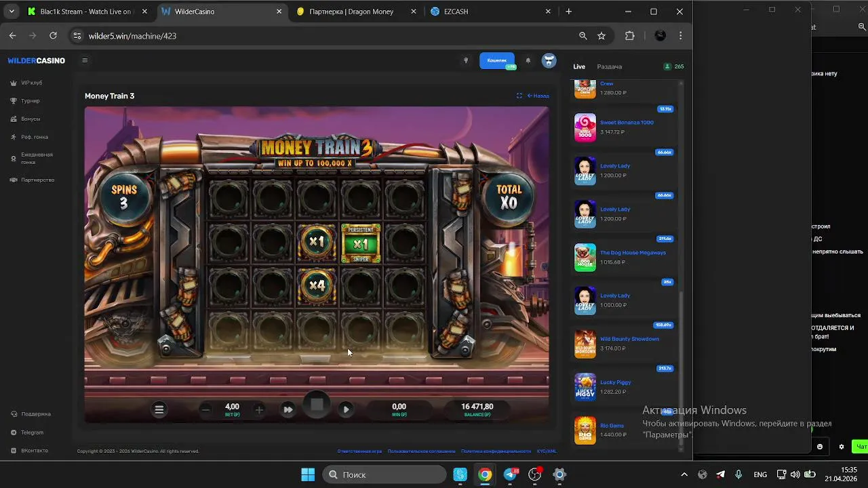This screenshot has width=868, height=488.
Task: Switch to the Live tab
Action: [579, 66]
